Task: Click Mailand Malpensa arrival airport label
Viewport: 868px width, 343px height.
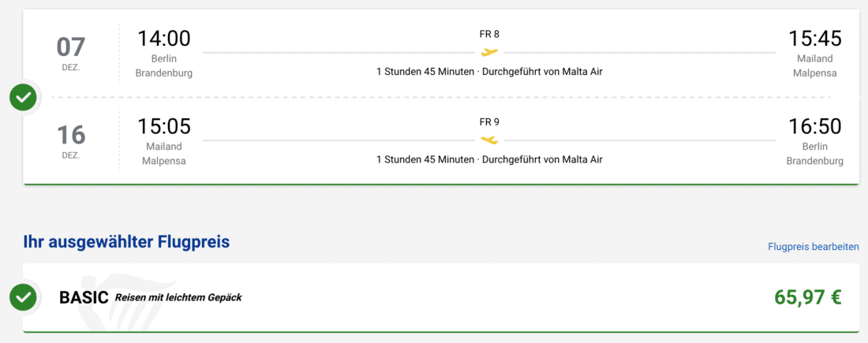Action: [x=814, y=66]
